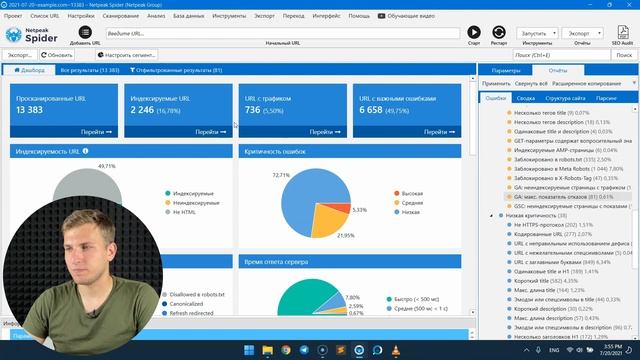Open the Запустить tools dropdown
The image size is (640, 360).
coord(537,33)
